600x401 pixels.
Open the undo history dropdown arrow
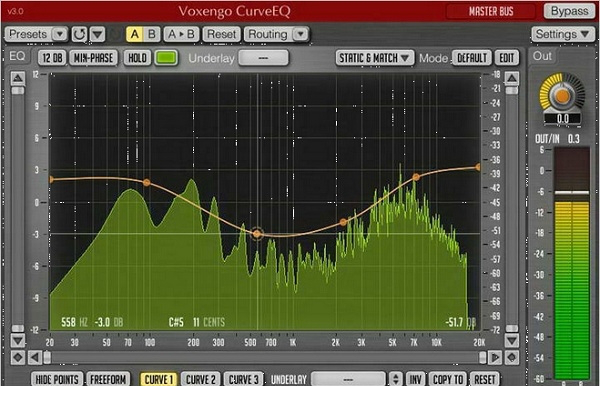pyautogui.click(x=98, y=34)
